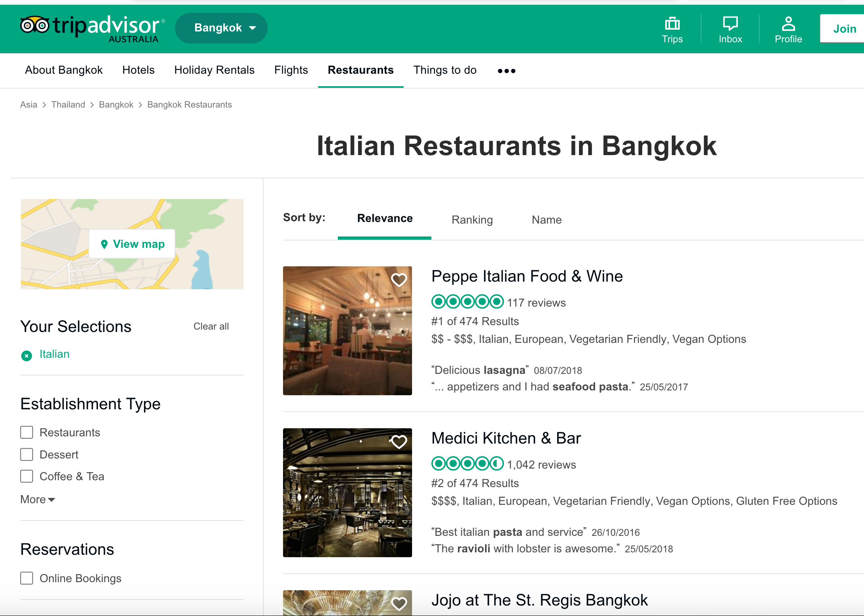The width and height of the screenshot is (864, 616).
Task: View Peppe's 117 reviews
Action: 536,303
